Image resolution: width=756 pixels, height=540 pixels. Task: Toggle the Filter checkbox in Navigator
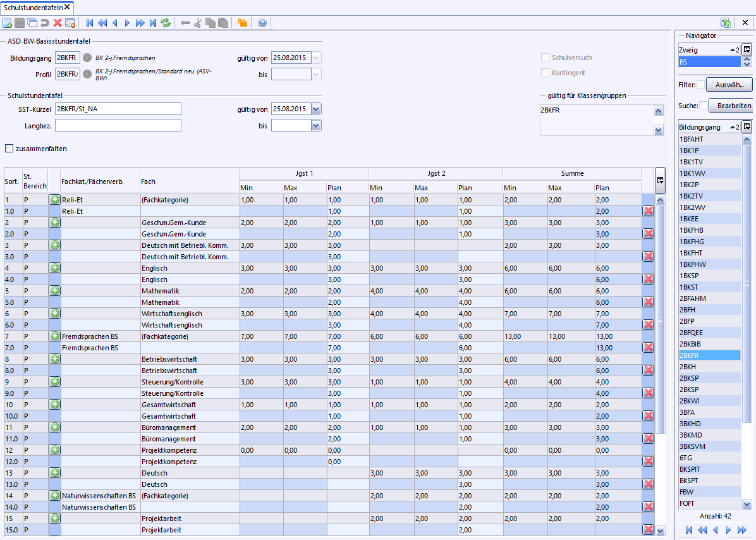coord(700,85)
